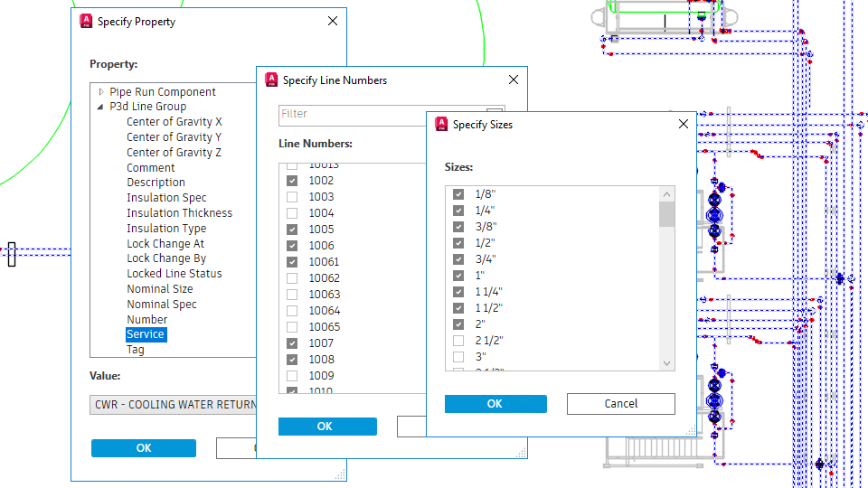Image resolution: width=868 pixels, height=488 pixels.
Task: Select Center of Gravity Y property
Action: pyautogui.click(x=174, y=137)
